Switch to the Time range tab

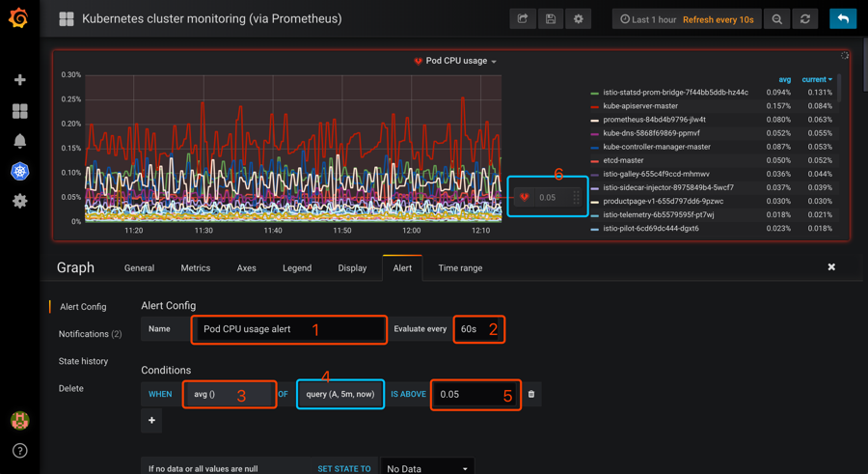(x=460, y=267)
